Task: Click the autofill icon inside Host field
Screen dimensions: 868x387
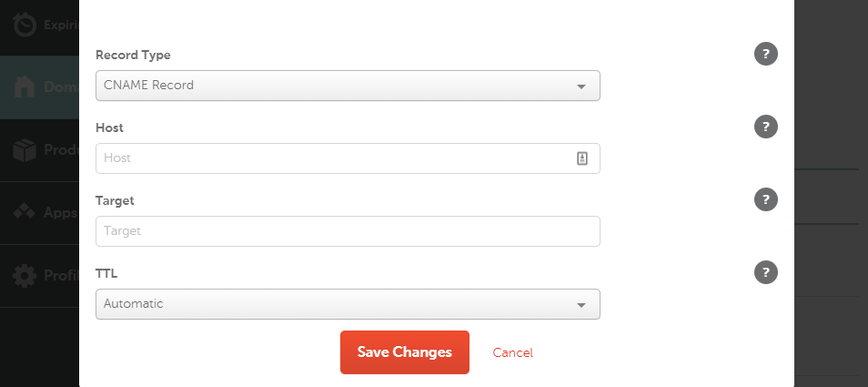Action: (x=582, y=158)
